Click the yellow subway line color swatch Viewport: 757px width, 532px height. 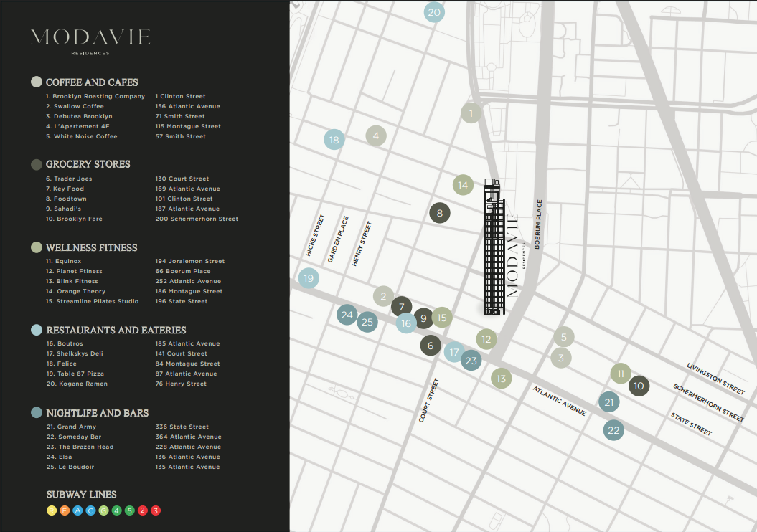(51, 510)
